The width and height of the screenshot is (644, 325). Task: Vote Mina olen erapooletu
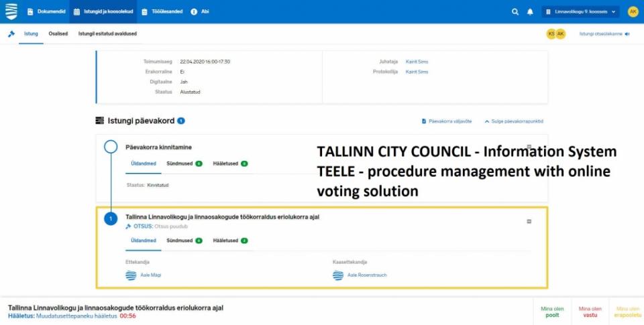click(628, 312)
